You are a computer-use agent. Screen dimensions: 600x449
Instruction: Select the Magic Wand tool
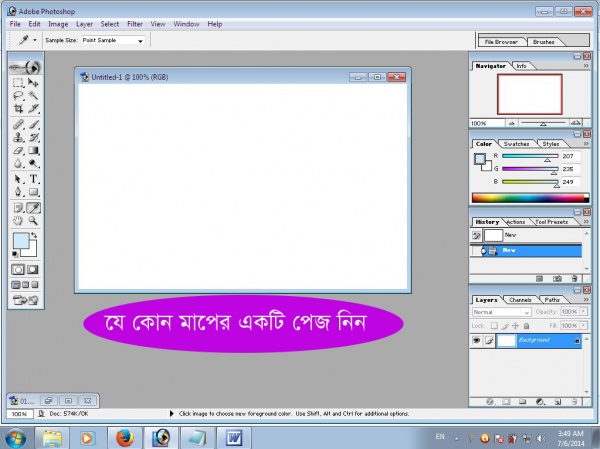pos(33,96)
